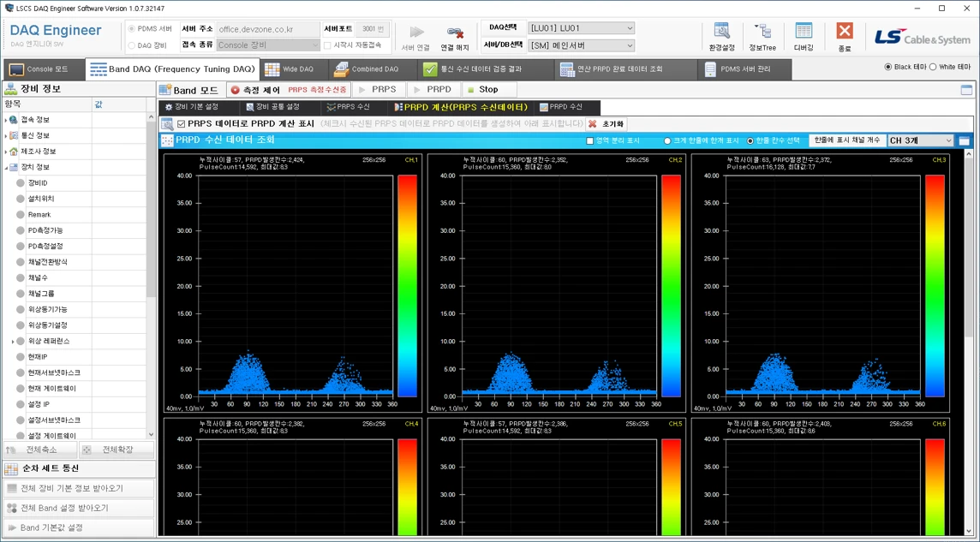Open 통신 수신 데이터 검증 결과 tab
Image resolution: width=980 pixels, height=542 pixels.
pos(487,69)
